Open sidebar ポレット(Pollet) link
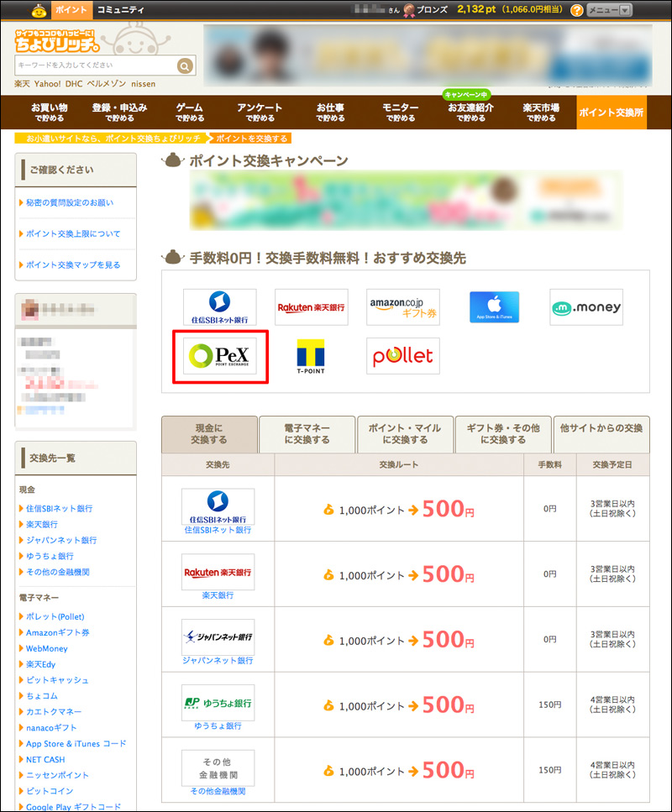The height and width of the screenshot is (812, 672). (55, 617)
